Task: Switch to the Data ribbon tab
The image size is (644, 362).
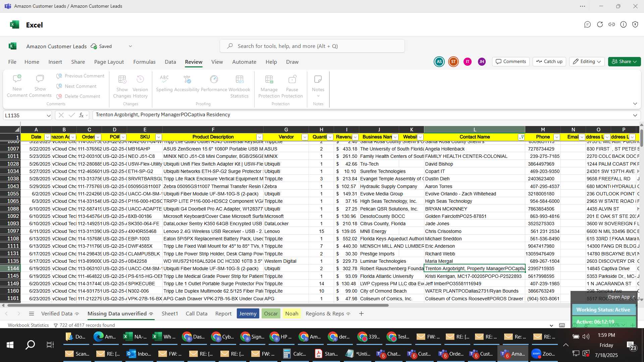Action: pyautogui.click(x=170, y=62)
